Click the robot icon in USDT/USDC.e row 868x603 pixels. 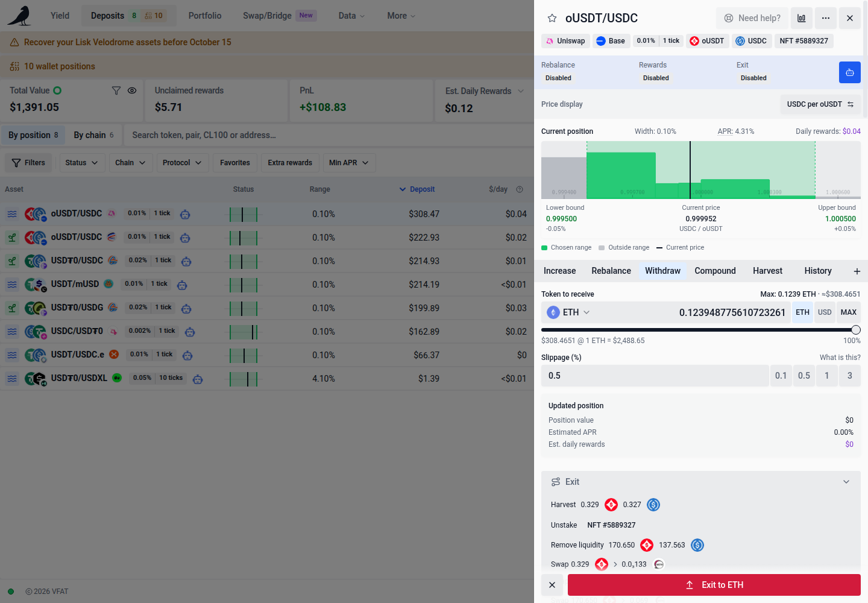tap(187, 355)
